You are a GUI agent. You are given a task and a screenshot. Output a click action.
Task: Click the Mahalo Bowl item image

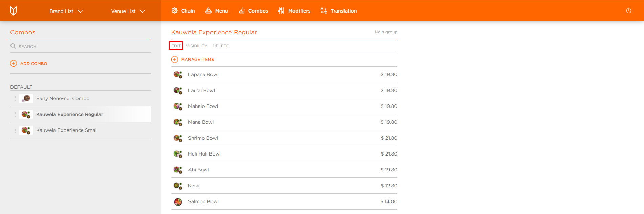click(178, 106)
